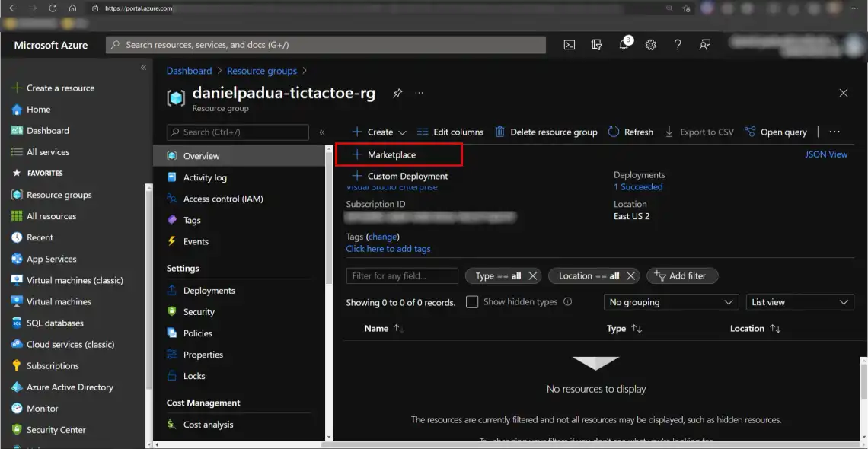Open Cloud Shell from the top bar
868x449 pixels.
(x=569, y=45)
